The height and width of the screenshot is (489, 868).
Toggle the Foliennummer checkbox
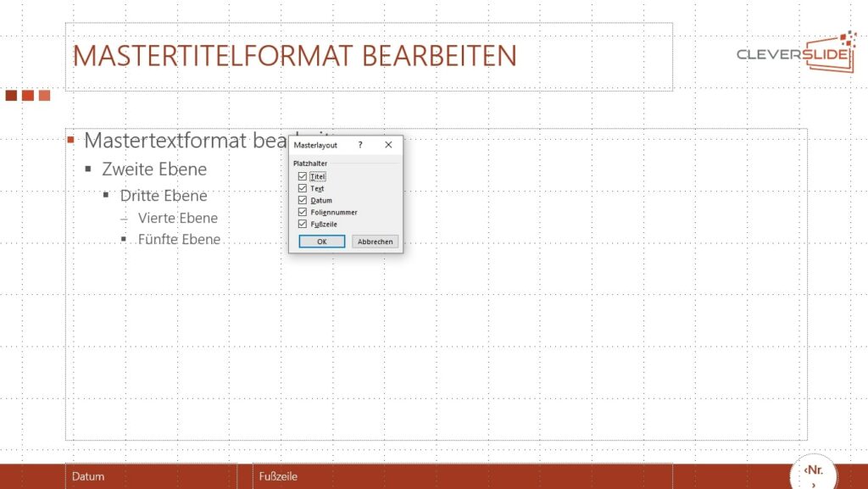pyautogui.click(x=303, y=212)
